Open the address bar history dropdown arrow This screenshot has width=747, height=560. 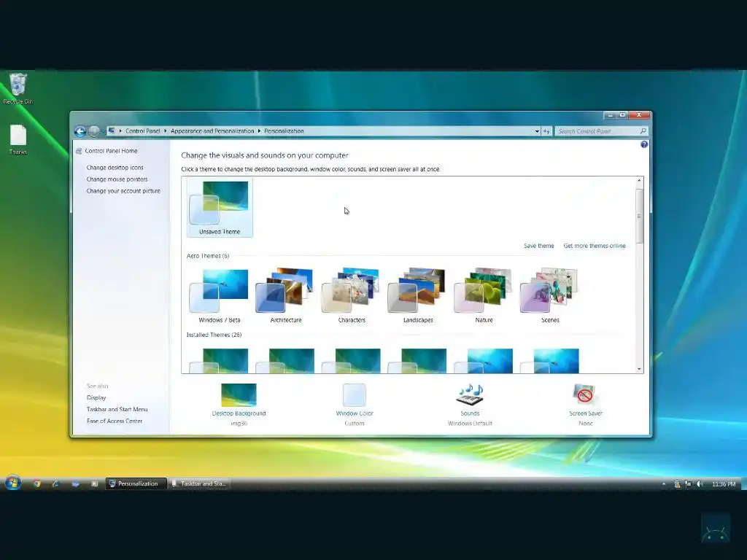point(537,131)
